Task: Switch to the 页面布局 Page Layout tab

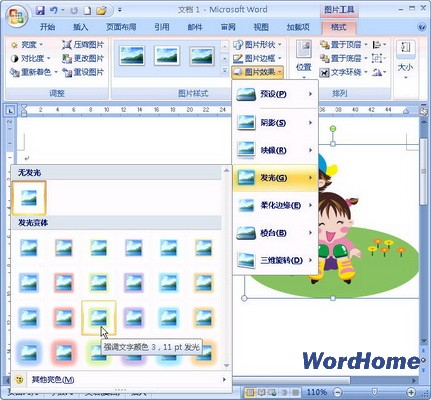Action: click(121, 27)
